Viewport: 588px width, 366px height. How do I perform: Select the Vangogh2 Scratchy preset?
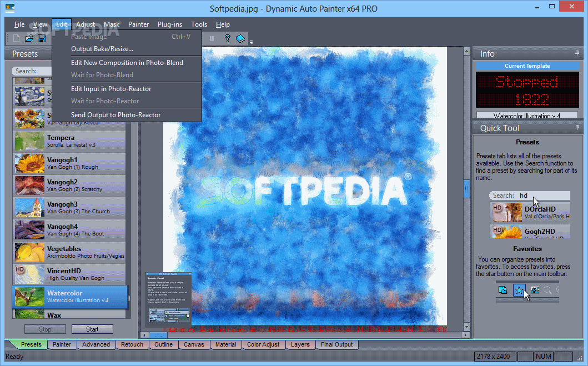coord(70,185)
